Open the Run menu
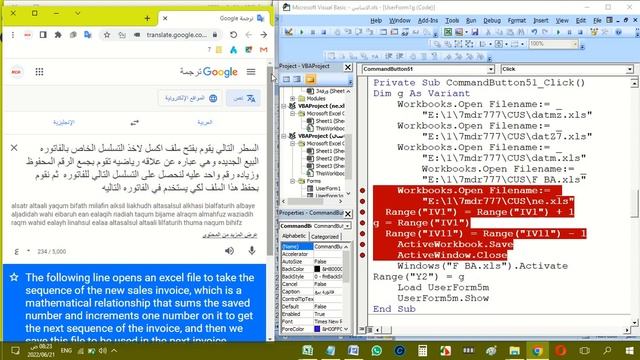The height and width of the screenshot is (360, 640). point(471,20)
